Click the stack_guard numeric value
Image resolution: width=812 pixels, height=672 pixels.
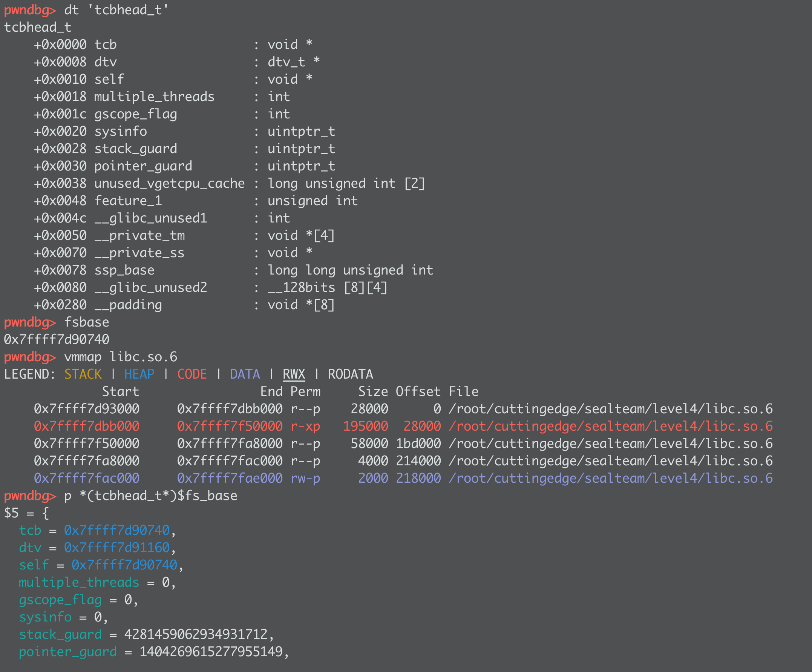(x=196, y=634)
